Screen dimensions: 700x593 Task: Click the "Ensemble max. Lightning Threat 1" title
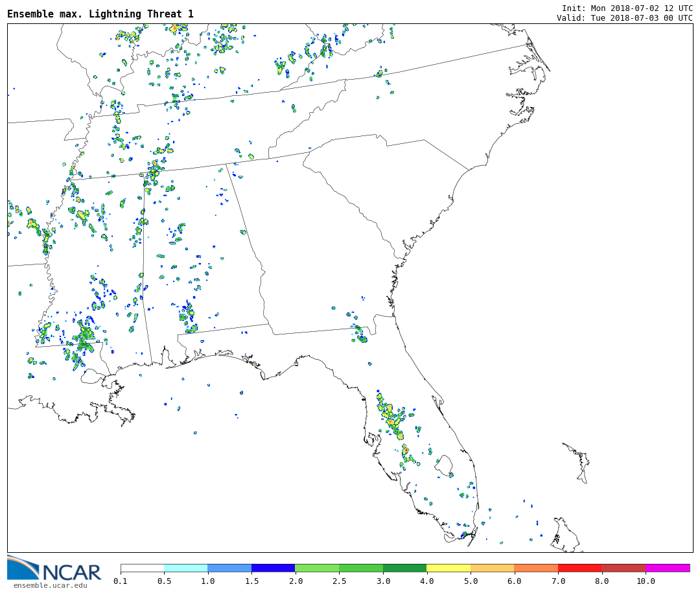(100, 14)
